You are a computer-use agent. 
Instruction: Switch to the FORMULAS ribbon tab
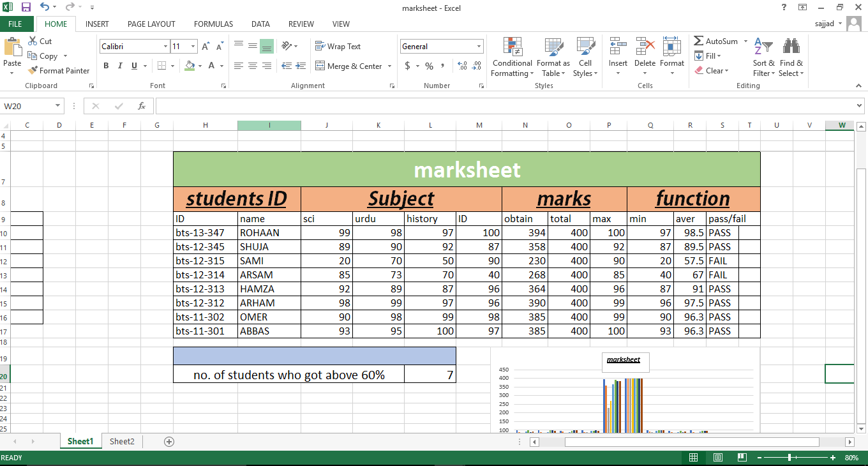[213, 24]
